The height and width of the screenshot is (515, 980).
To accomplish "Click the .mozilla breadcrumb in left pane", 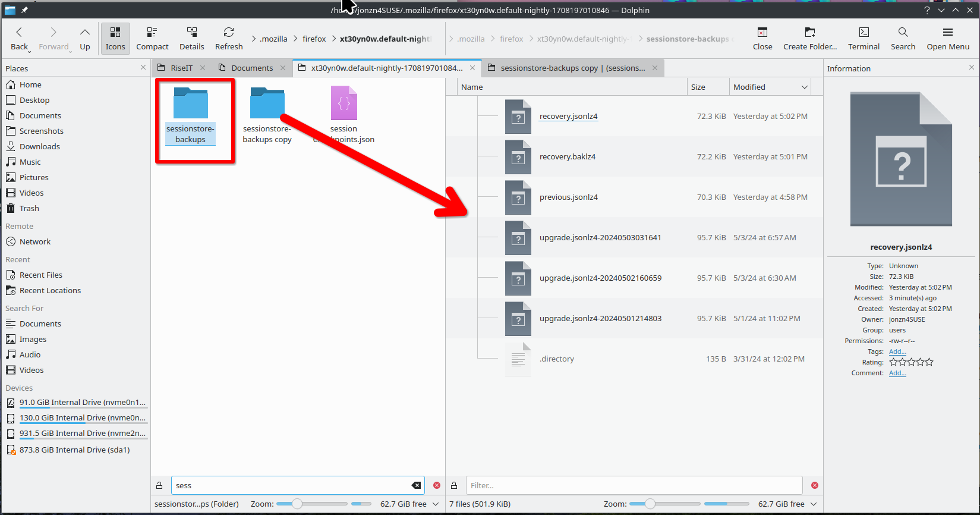I will [273, 39].
